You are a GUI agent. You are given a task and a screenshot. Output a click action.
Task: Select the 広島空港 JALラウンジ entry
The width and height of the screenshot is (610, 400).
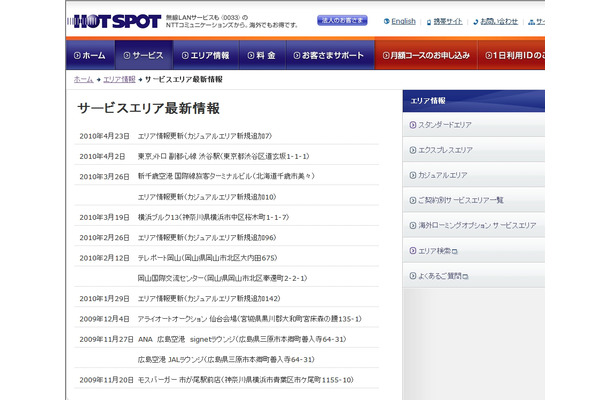226,360
